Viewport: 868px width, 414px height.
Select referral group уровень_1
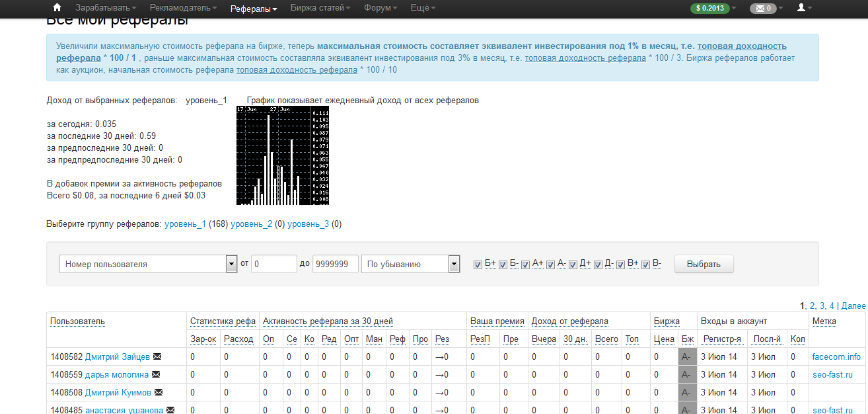coord(185,224)
